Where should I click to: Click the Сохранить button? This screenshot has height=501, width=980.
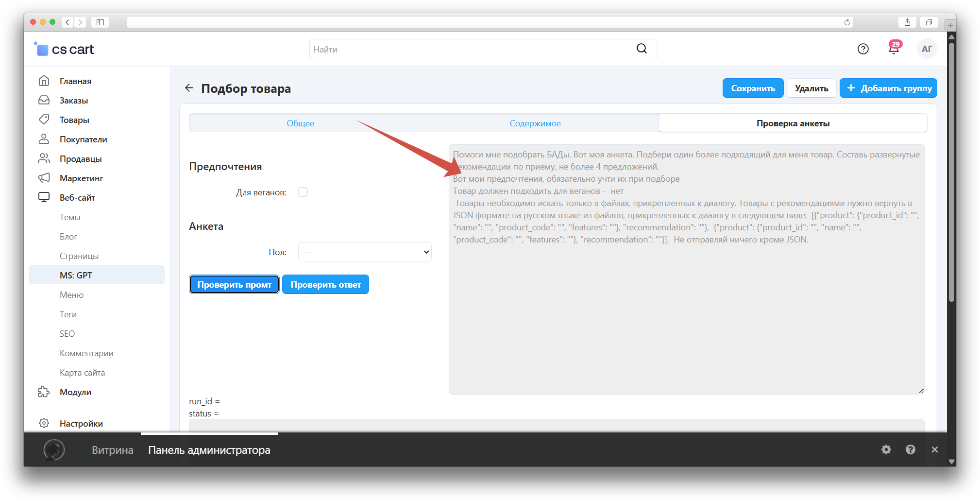click(753, 88)
